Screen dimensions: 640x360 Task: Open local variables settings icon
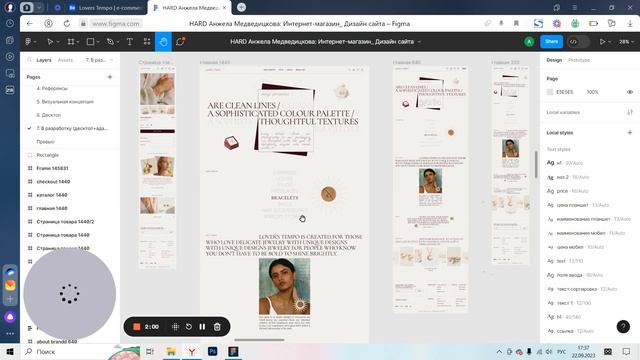(x=630, y=112)
